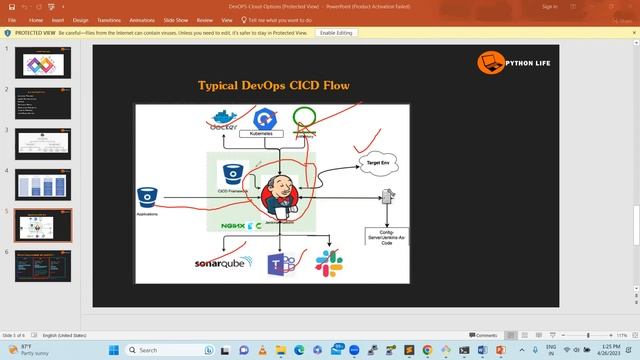The image size is (640, 360).
Task: Open the File menu
Action: click(12, 20)
